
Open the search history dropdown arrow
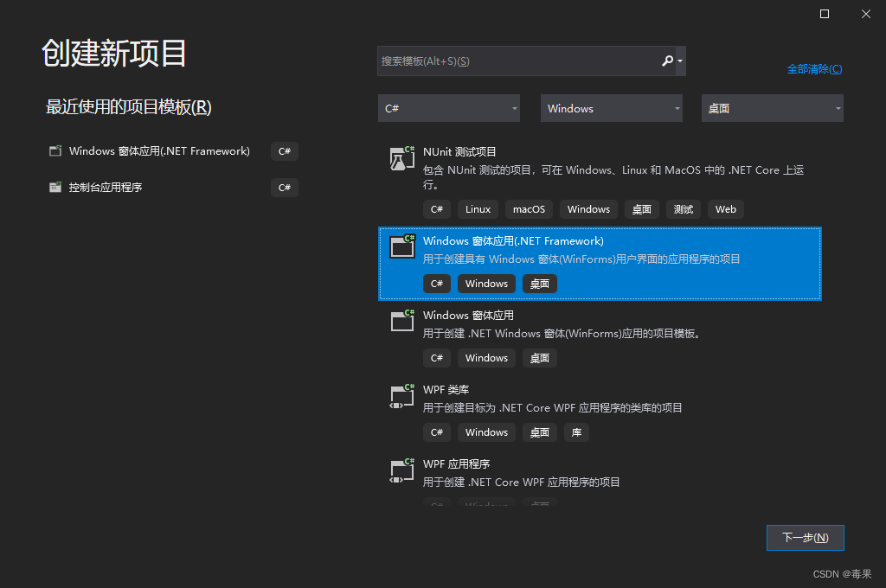click(682, 61)
